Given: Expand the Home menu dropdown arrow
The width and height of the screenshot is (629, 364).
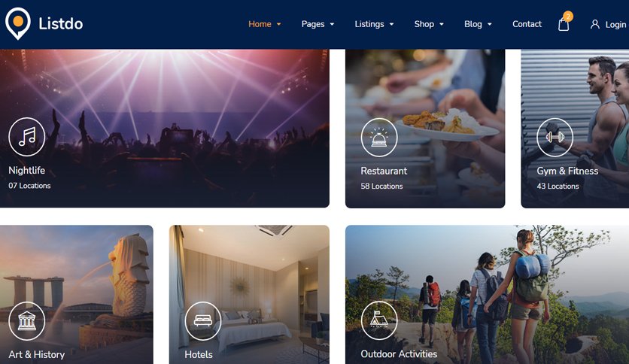Looking at the screenshot, I should 279,25.
